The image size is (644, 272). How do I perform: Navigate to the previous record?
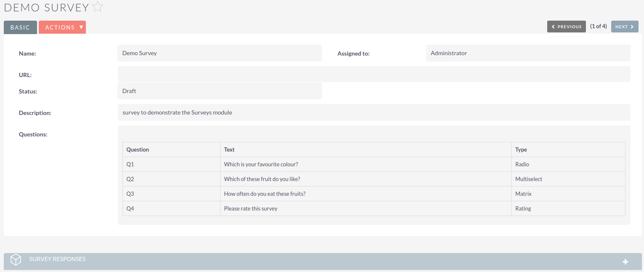[x=566, y=26]
